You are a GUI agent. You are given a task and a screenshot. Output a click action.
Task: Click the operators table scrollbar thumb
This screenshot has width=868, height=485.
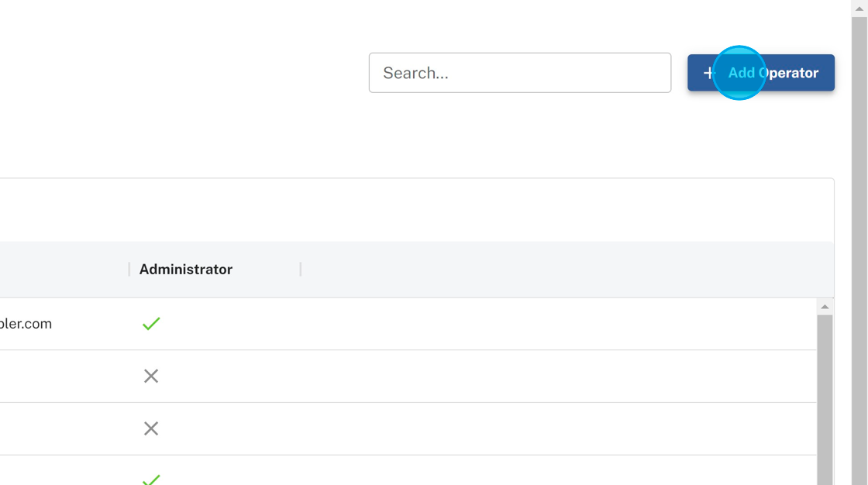click(x=825, y=395)
